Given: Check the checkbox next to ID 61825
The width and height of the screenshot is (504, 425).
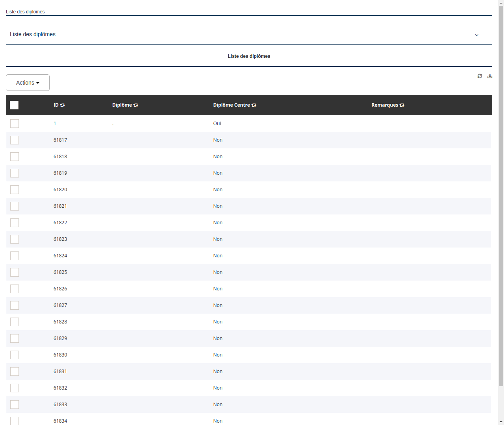Looking at the screenshot, I should 15,272.
